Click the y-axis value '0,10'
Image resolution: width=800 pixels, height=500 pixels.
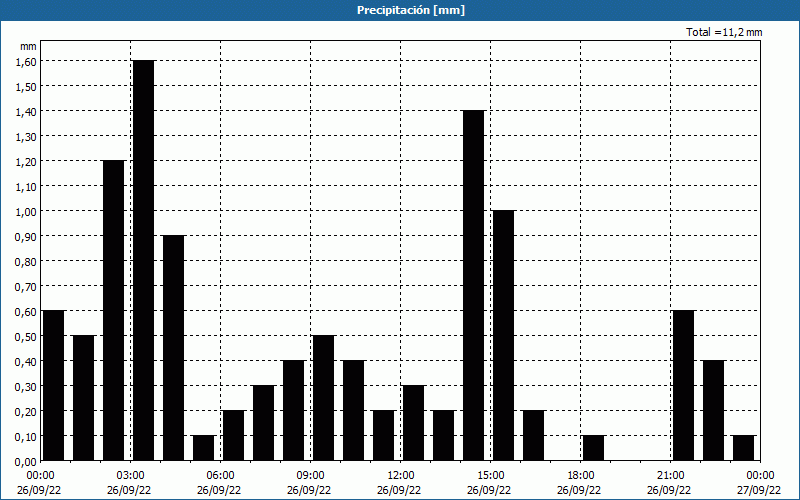coord(26,436)
